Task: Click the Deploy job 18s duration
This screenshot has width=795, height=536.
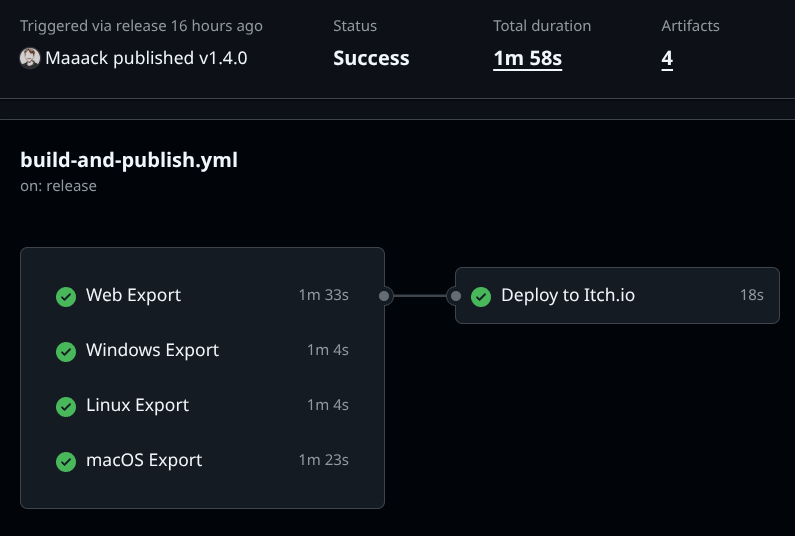Action: pyautogui.click(x=750, y=295)
